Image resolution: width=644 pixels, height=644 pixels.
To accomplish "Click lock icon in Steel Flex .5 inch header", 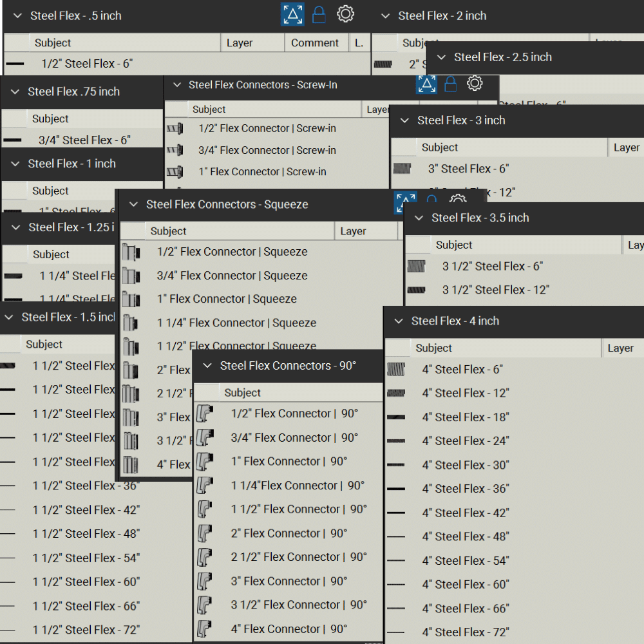I will [x=319, y=15].
